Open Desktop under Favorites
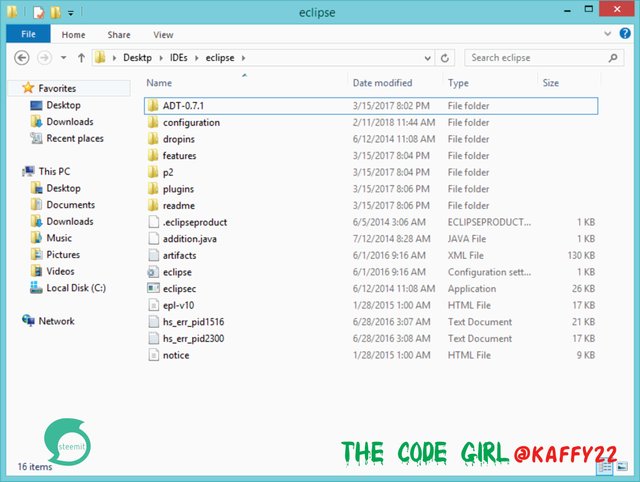640x482 pixels. (x=63, y=105)
